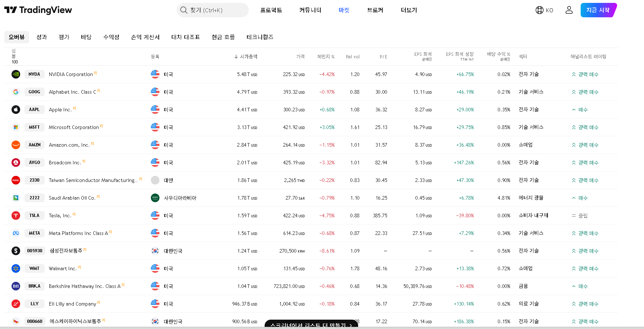Click the Amazon logo icon
The height and width of the screenshot is (329, 644).
(16, 145)
